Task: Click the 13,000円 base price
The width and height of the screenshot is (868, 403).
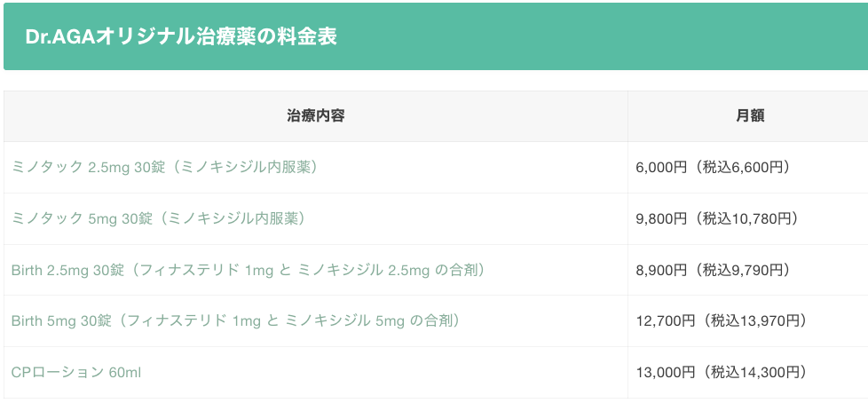Action: tap(666, 373)
